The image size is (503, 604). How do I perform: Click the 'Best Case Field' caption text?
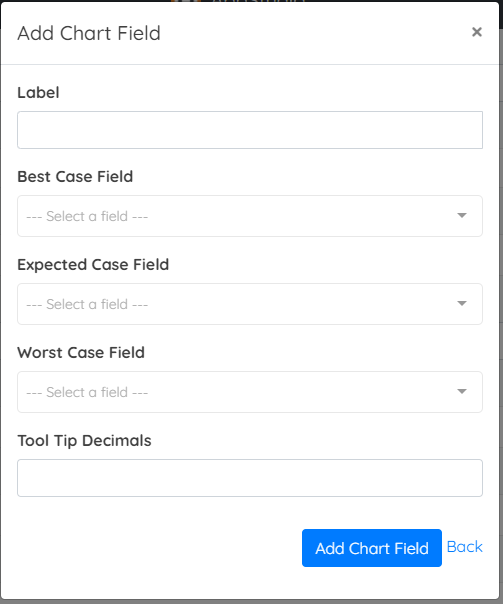pos(75,176)
